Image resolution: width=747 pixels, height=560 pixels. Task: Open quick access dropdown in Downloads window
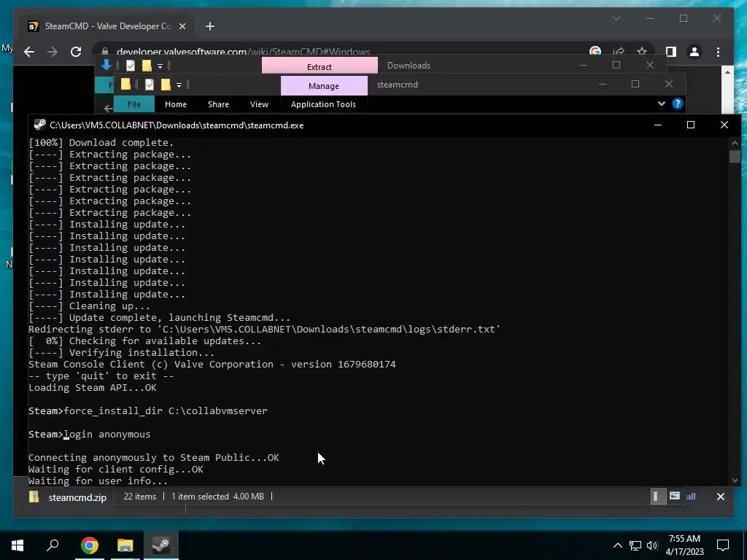160,66
